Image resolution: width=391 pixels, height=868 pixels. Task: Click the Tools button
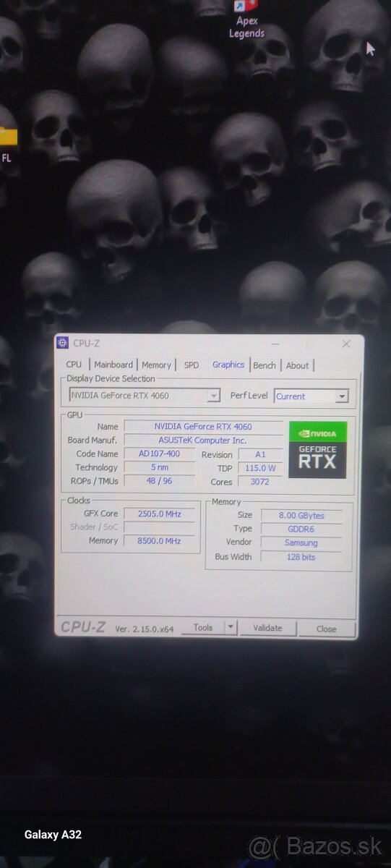click(x=203, y=628)
